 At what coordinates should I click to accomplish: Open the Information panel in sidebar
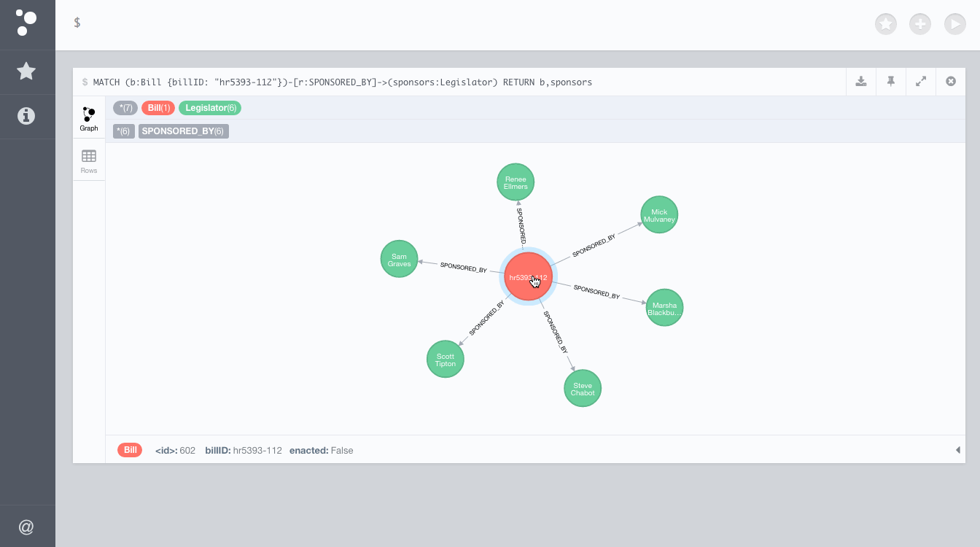(26, 116)
